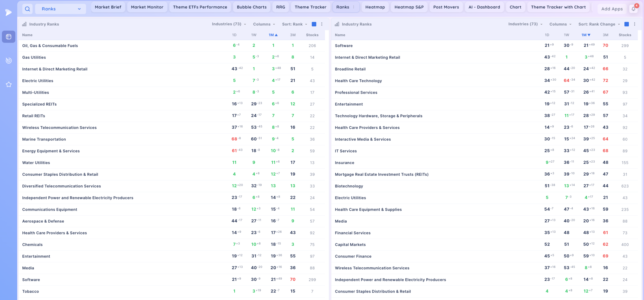Viewport: 644px width, 300px height.
Task: Open the favorites star sidebar icon
Action: click(9, 84)
